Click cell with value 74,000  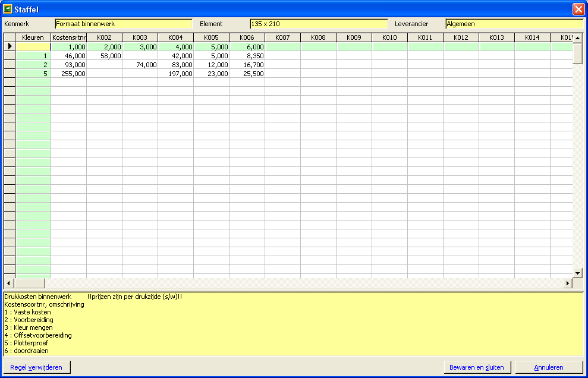coord(140,65)
